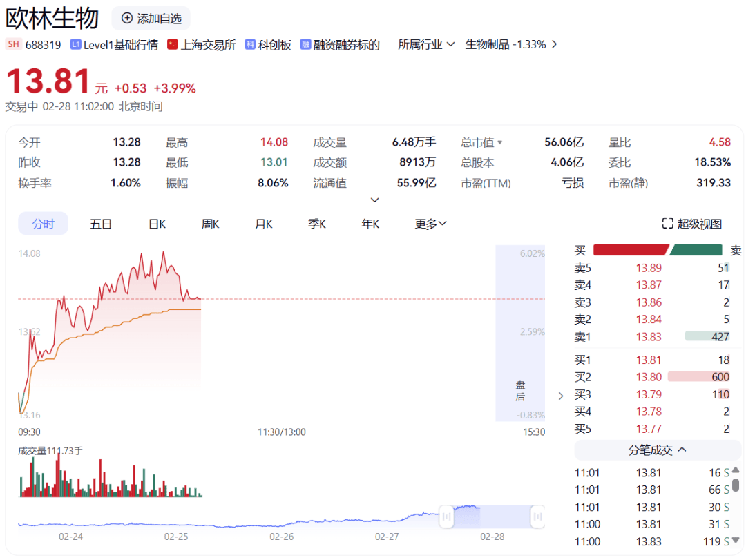The height and width of the screenshot is (560, 746).
Task: Collapse the 分笔成交 section
Action: coord(658,450)
